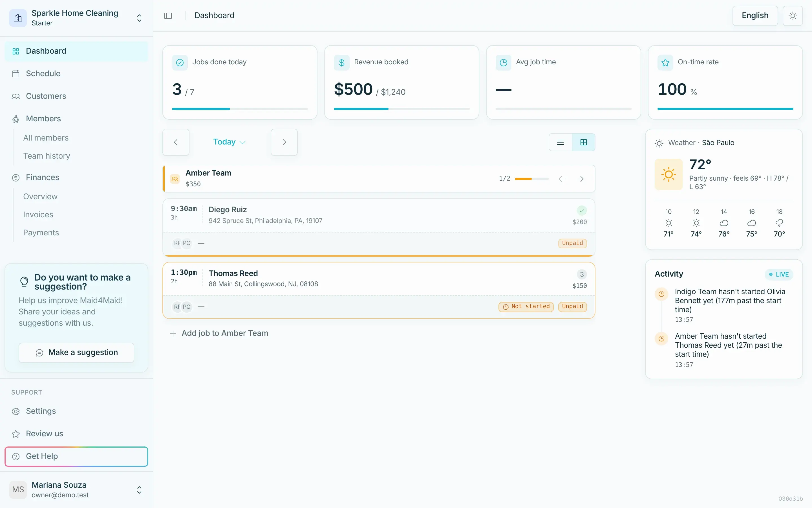Viewport: 812px width, 508px height.
Task: Click Revenue booked dollar icon
Action: click(x=342, y=62)
